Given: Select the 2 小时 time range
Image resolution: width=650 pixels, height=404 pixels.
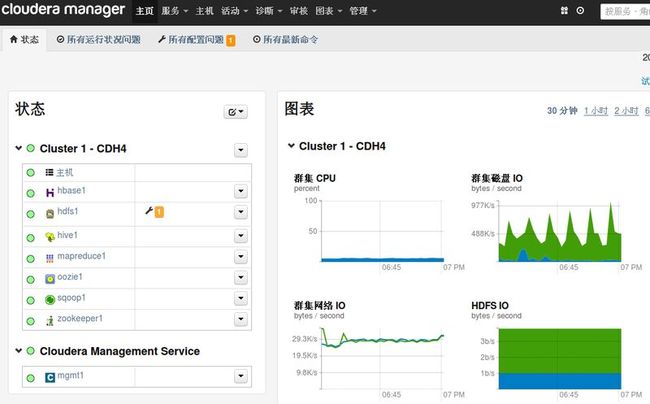Looking at the screenshot, I should [x=626, y=111].
